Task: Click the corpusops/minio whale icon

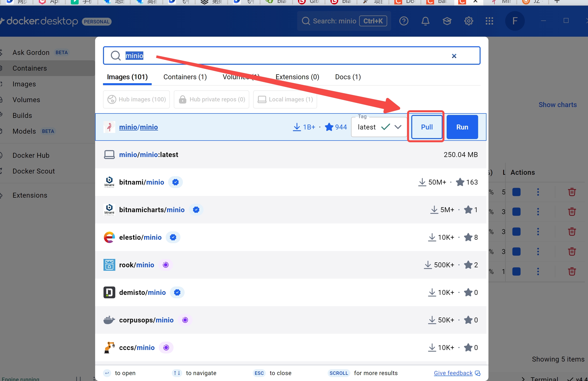Action: (x=109, y=320)
